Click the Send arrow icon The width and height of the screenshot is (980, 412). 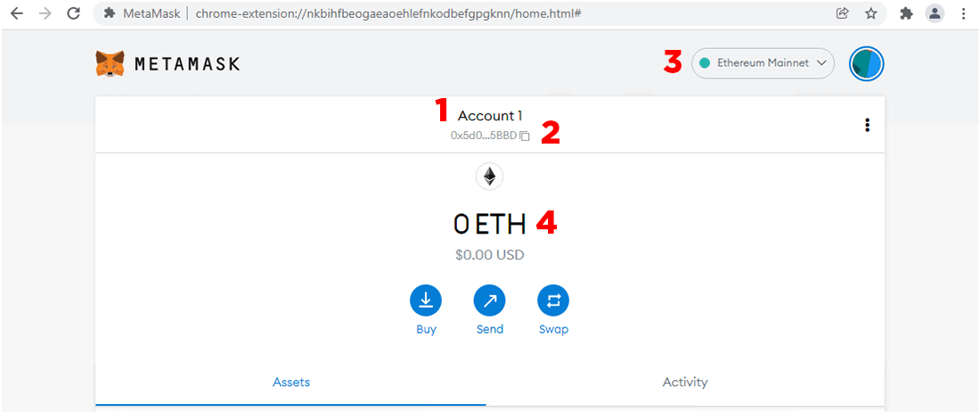pyautogui.click(x=489, y=301)
